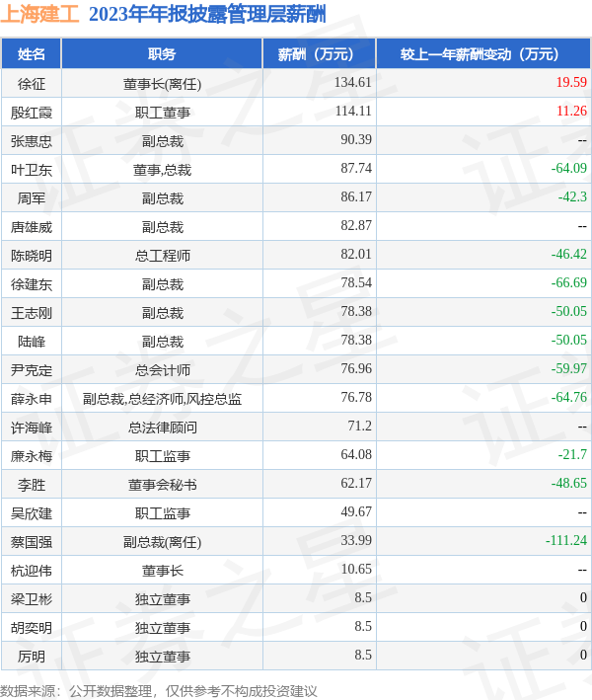Select the name 薛永申
The image size is (592, 700).
32,399
